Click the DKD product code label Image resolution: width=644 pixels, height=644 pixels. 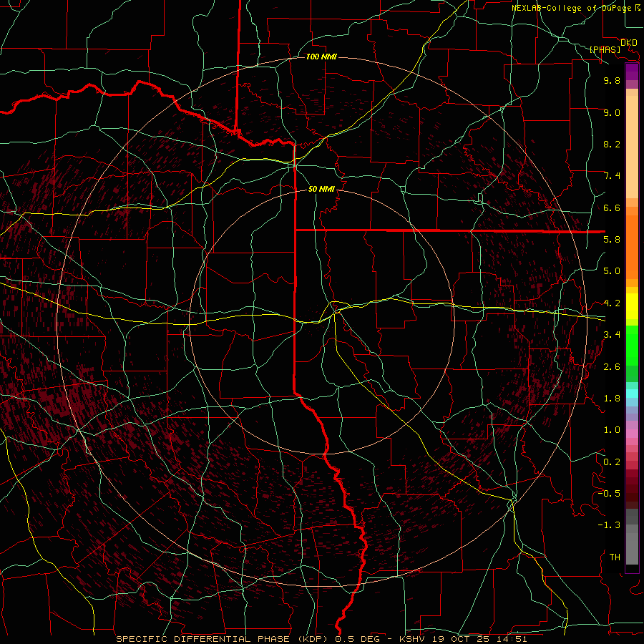(x=628, y=43)
